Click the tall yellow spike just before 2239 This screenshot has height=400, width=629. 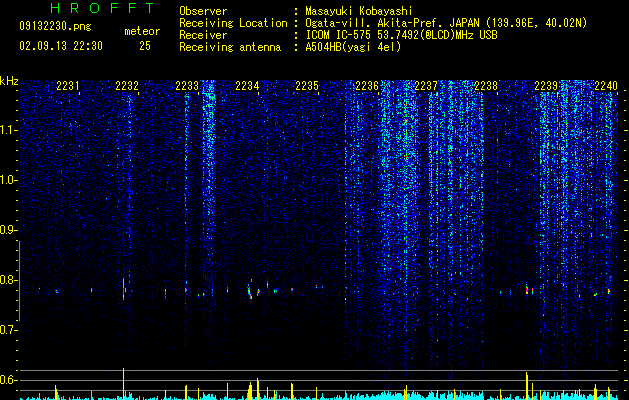527,385
